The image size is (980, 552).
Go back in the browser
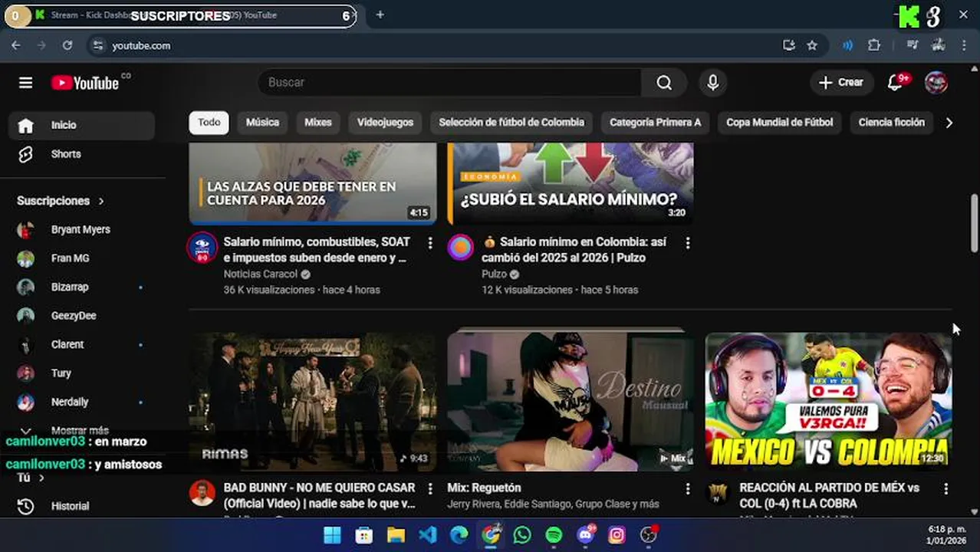tap(16, 45)
